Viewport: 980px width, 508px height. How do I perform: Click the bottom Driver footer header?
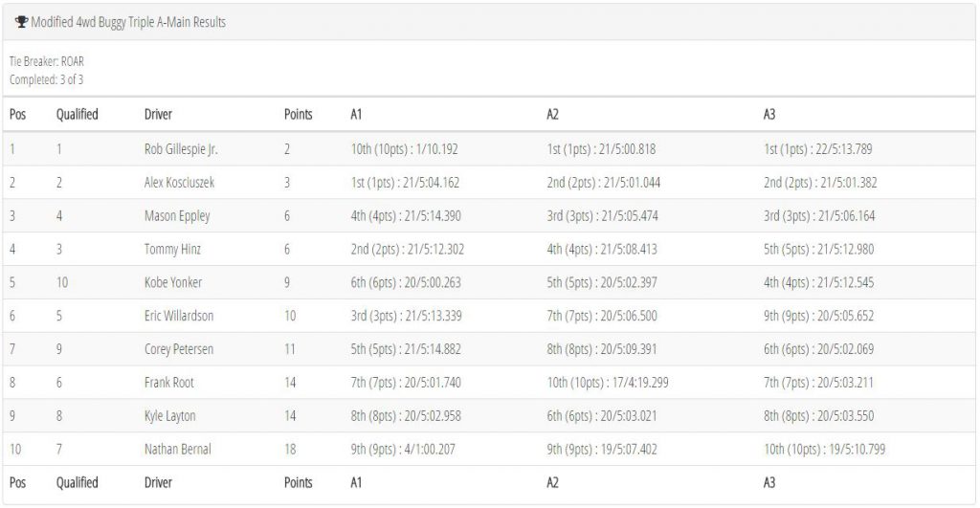tap(158, 482)
